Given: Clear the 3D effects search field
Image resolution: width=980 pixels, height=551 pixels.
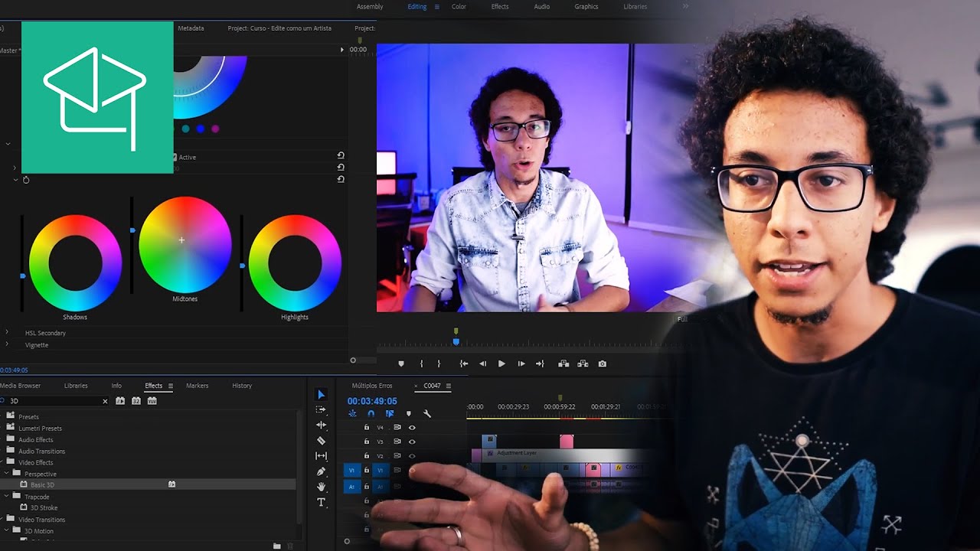Looking at the screenshot, I should click(x=105, y=400).
